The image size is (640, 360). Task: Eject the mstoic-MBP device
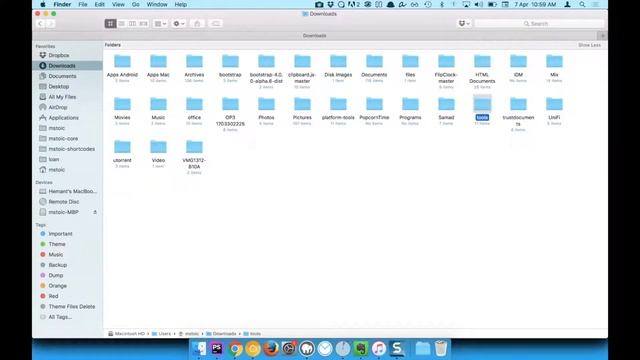pyautogui.click(x=95, y=212)
